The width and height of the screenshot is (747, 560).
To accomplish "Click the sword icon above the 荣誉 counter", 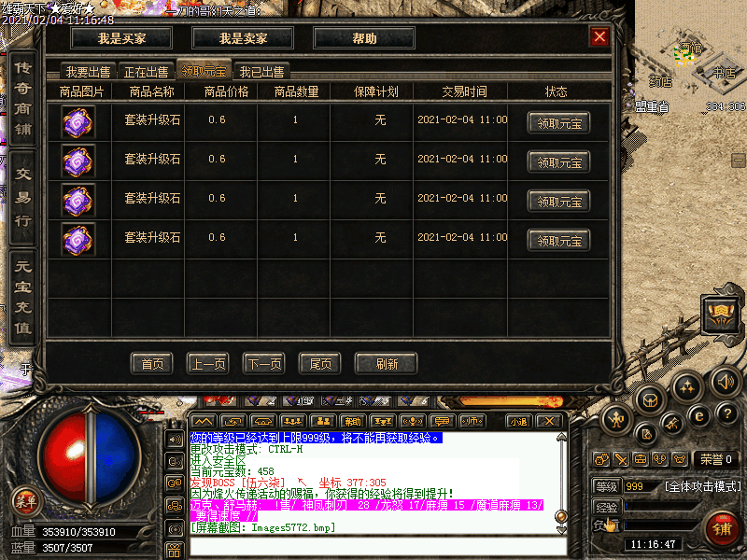I will point(621,459).
